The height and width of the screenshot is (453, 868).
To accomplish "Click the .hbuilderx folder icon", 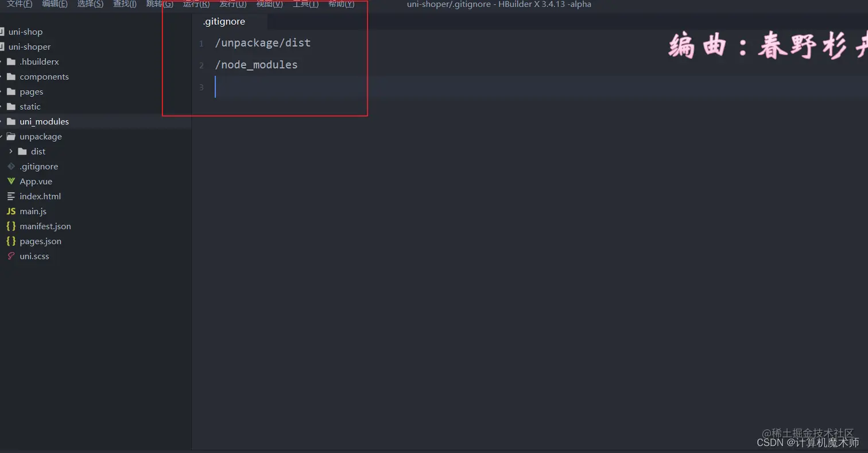I will [x=11, y=61].
